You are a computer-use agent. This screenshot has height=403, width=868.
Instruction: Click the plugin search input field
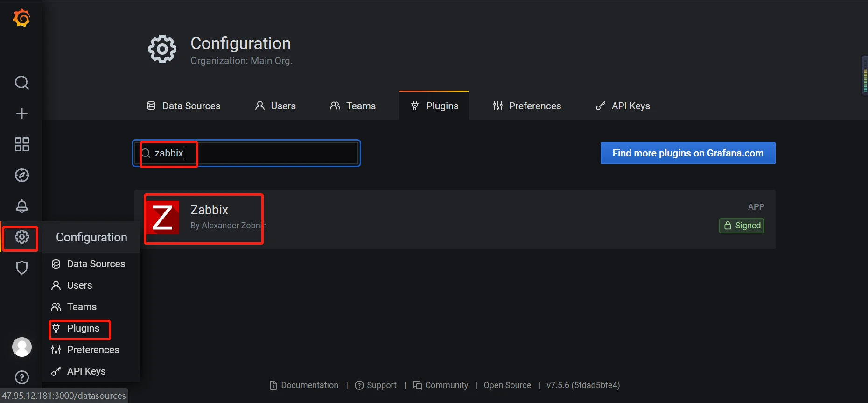click(x=246, y=153)
